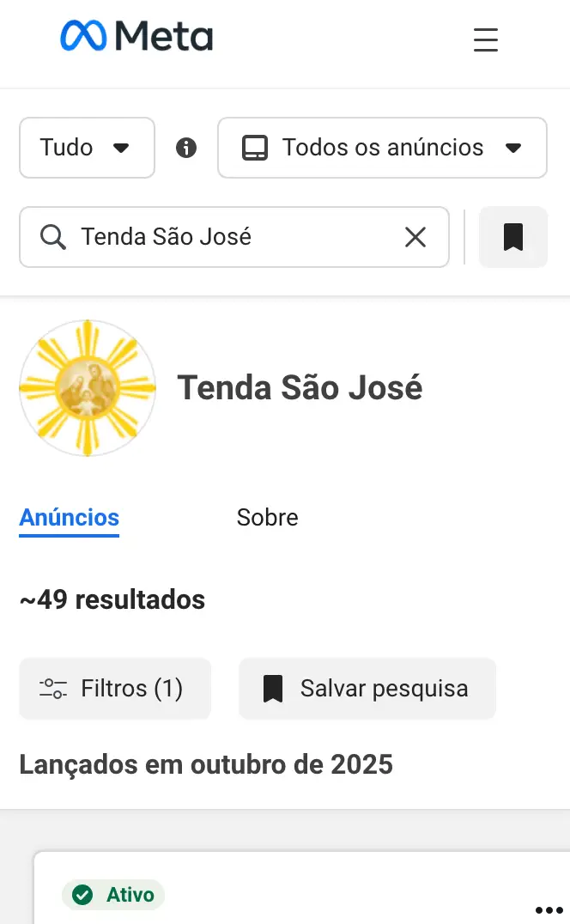The image size is (570, 924).
Task: Open saved searches bookmark icon
Action: click(512, 237)
